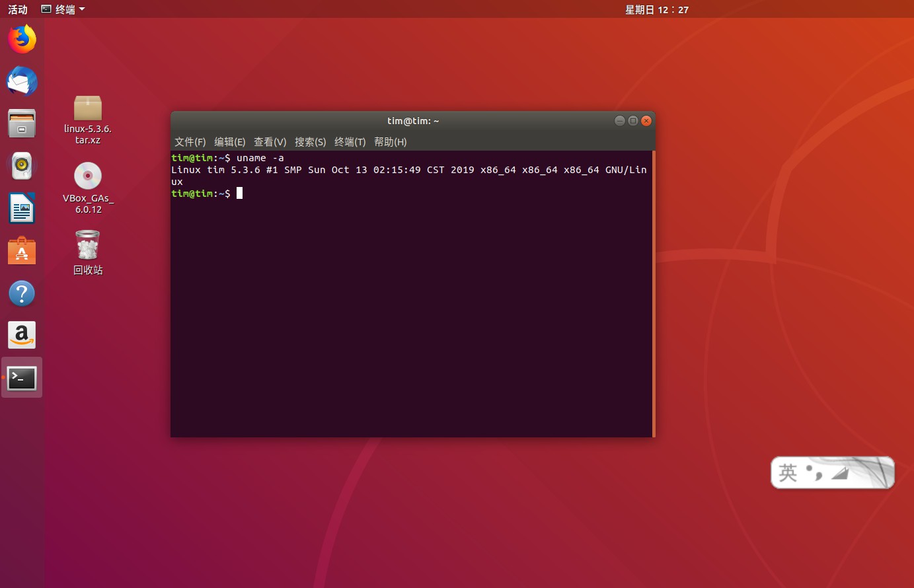Toggle the 英 input language indicator
The image size is (914, 588).
tap(788, 472)
